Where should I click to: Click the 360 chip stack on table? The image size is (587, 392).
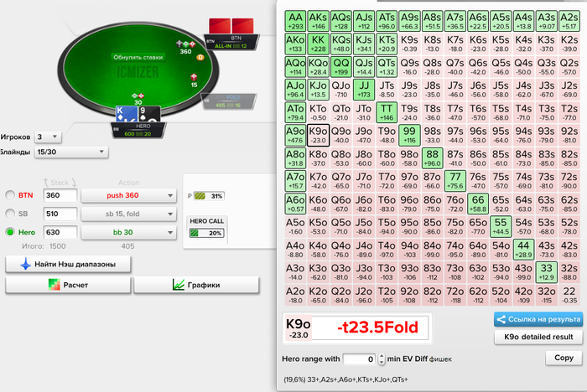click(x=185, y=44)
